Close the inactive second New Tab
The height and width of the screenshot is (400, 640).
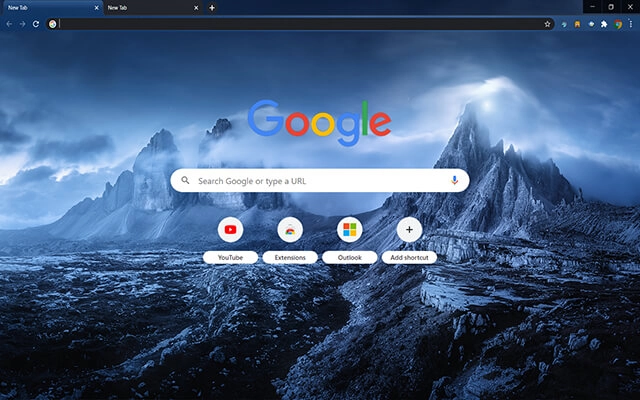pyautogui.click(x=196, y=8)
